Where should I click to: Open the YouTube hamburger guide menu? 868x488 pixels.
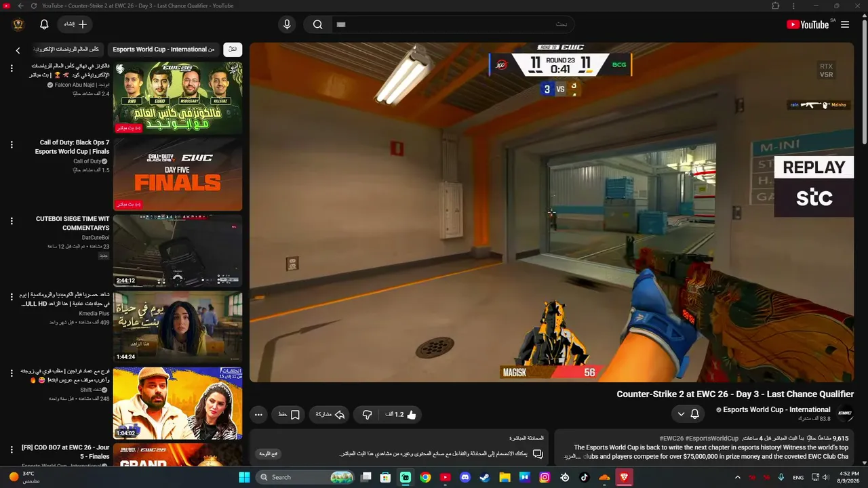pyautogui.click(x=845, y=24)
